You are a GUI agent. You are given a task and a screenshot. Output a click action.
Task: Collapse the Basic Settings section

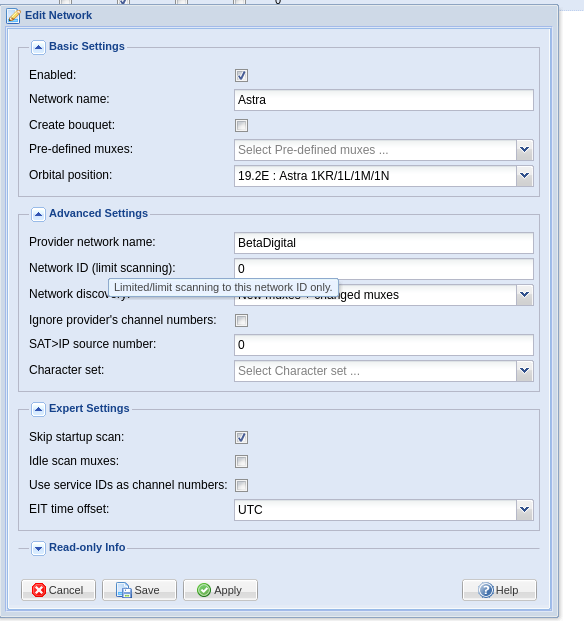click(x=38, y=47)
